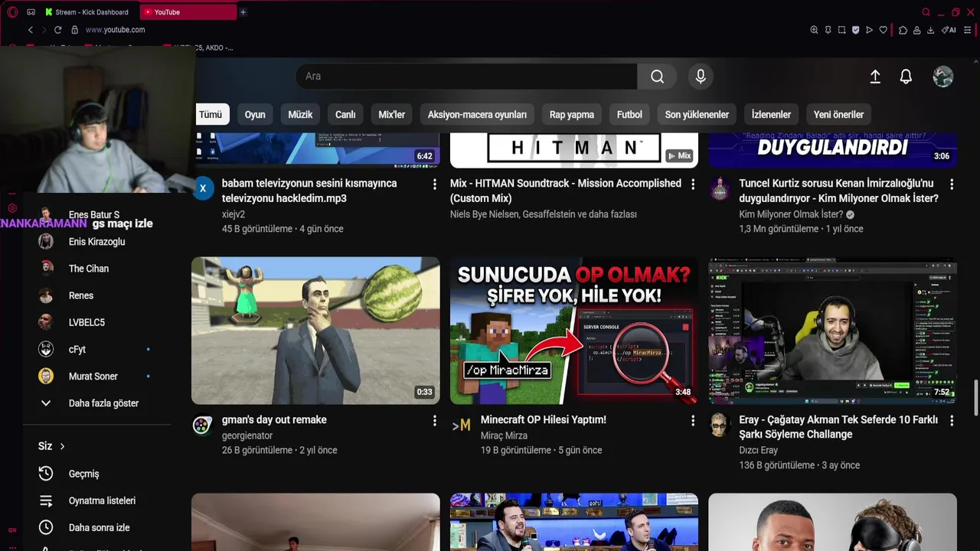Click the page vertical scrollbar thumb
The height and width of the screenshot is (551, 980).
(x=975, y=397)
